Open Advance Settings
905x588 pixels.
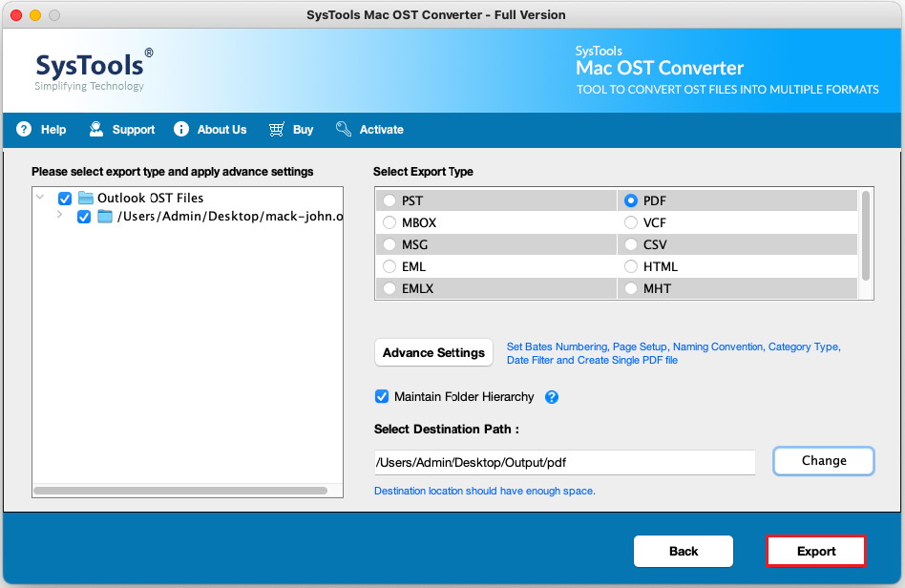tap(433, 352)
